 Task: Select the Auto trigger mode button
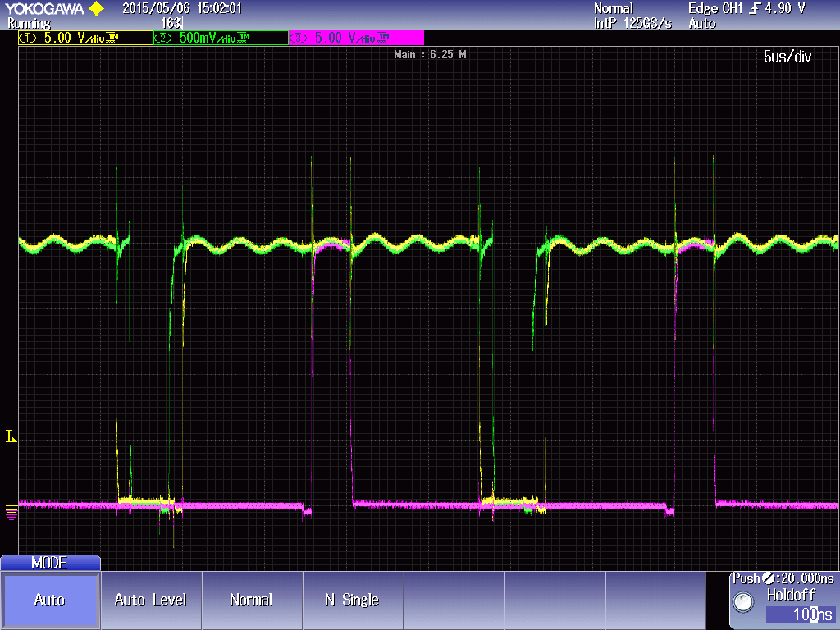tap(50, 600)
